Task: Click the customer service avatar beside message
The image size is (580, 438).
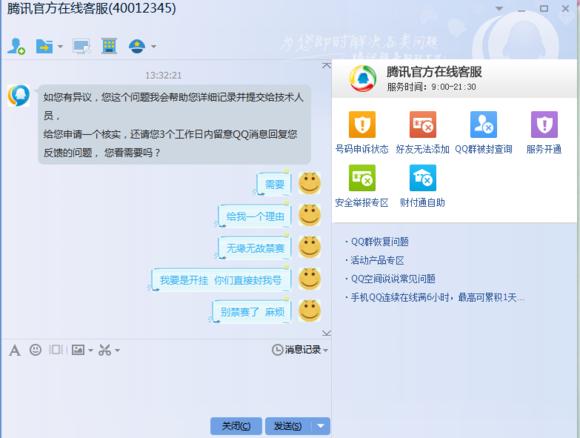Action: [19, 95]
